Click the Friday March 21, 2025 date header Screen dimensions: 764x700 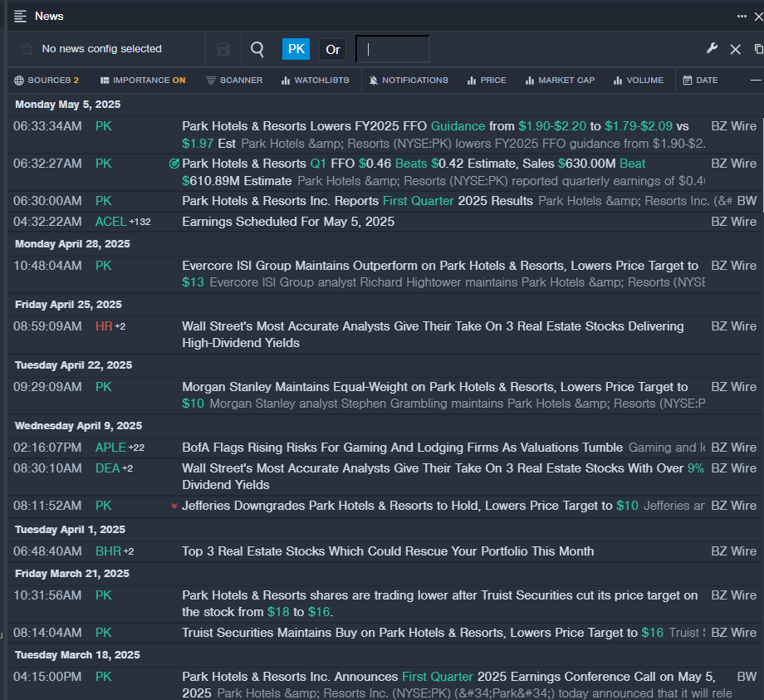coord(72,573)
